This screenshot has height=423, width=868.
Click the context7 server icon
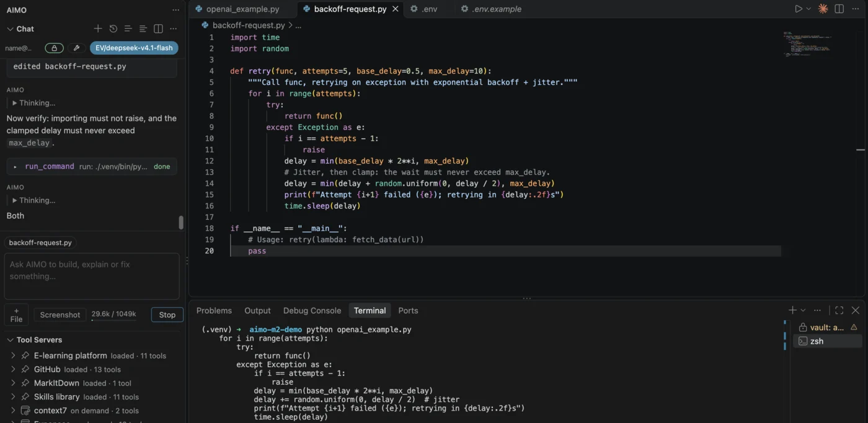pos(25,410)
